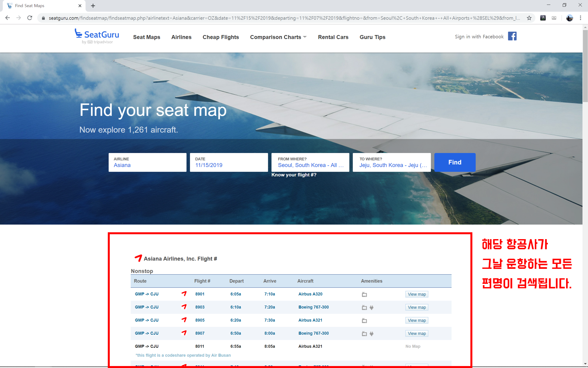Open Cheap Flights menu item

221,37
